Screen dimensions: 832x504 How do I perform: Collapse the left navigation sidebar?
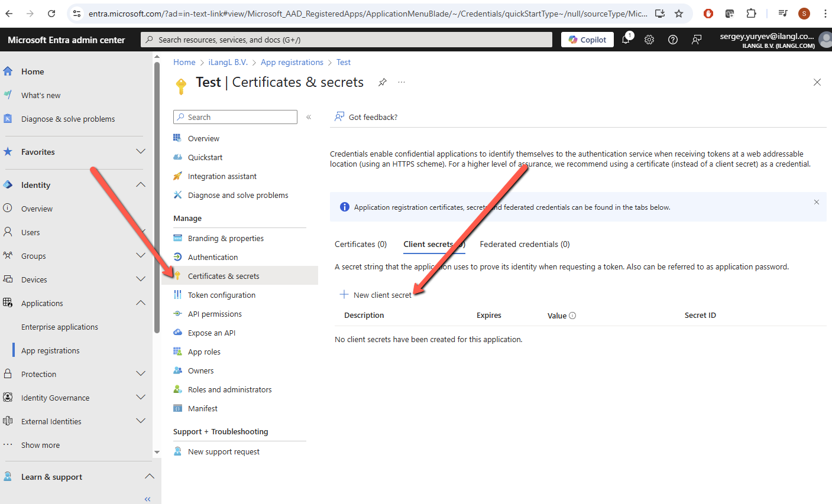(148, 499)
